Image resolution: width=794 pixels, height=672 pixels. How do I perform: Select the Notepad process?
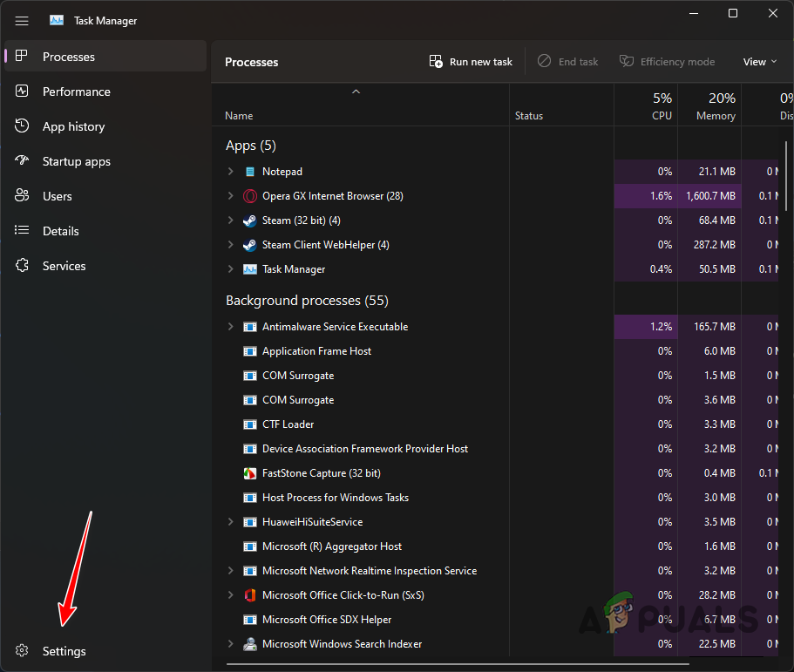click(x=282, y=172)
